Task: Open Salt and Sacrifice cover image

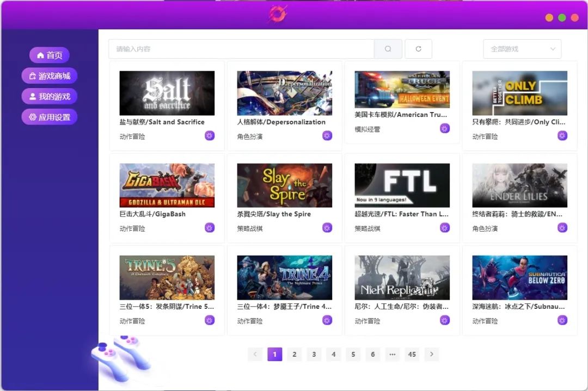Action: 167,93
